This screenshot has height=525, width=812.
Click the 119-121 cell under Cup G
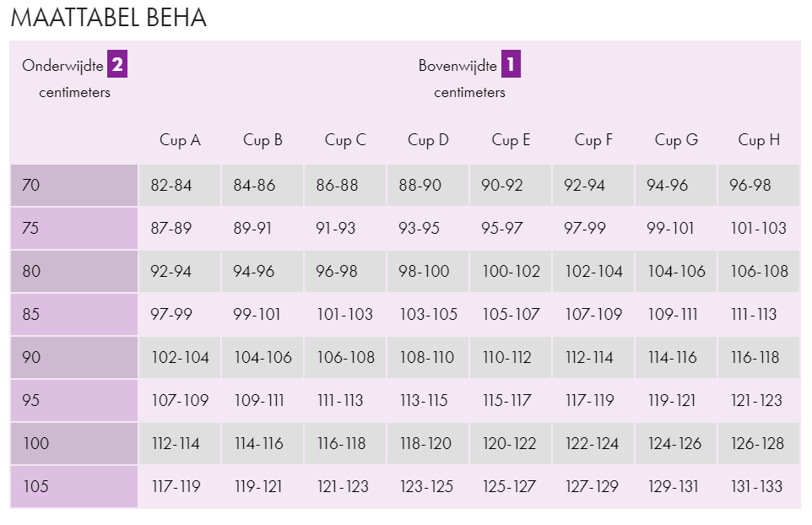click(676, 400)
